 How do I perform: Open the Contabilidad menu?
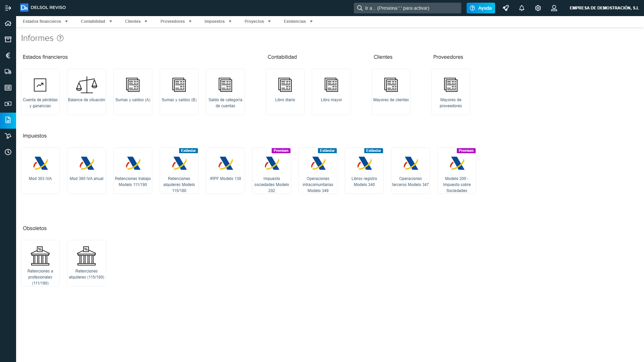(96, 21)
